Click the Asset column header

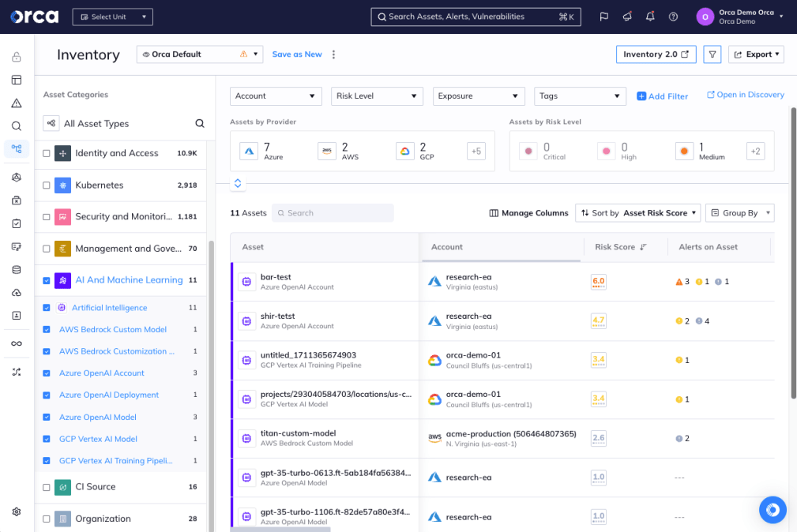pos(253,247)
